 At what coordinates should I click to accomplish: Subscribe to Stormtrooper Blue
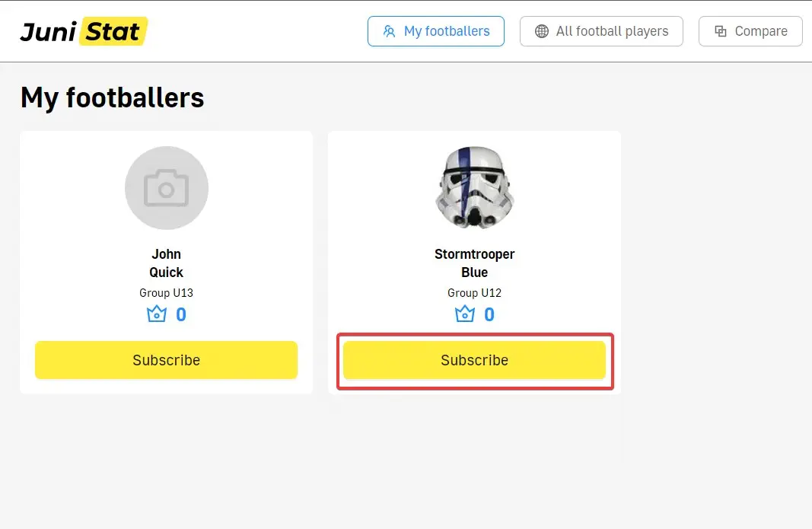point(474,360)
